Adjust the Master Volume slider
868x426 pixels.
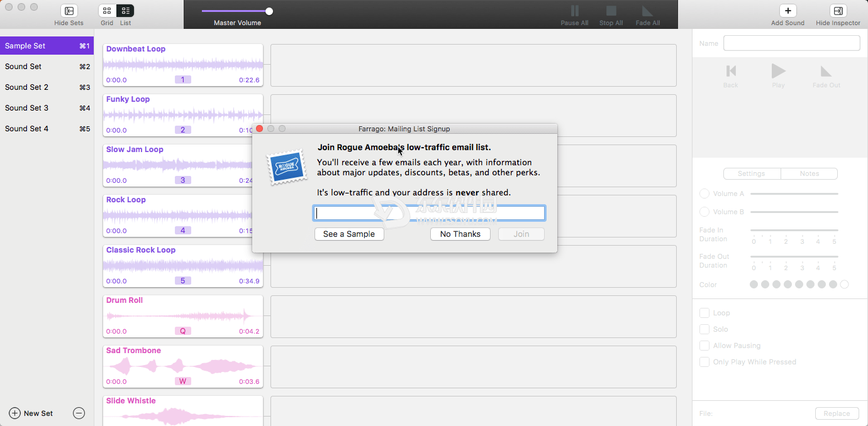click(x=237, y=11)
